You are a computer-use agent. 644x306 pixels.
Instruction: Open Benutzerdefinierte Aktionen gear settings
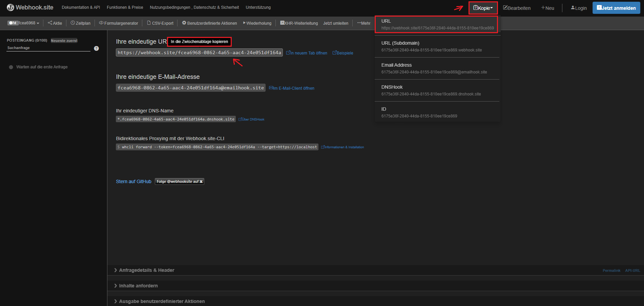(209, 23)
